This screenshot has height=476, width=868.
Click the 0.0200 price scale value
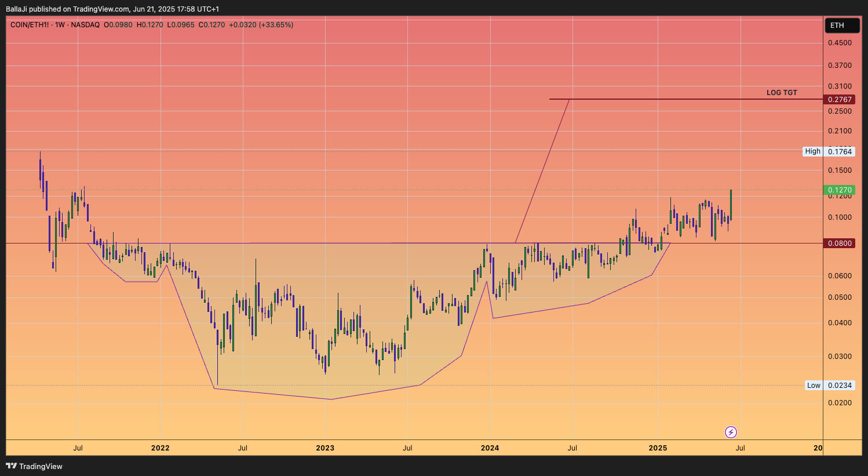point(840,403)
